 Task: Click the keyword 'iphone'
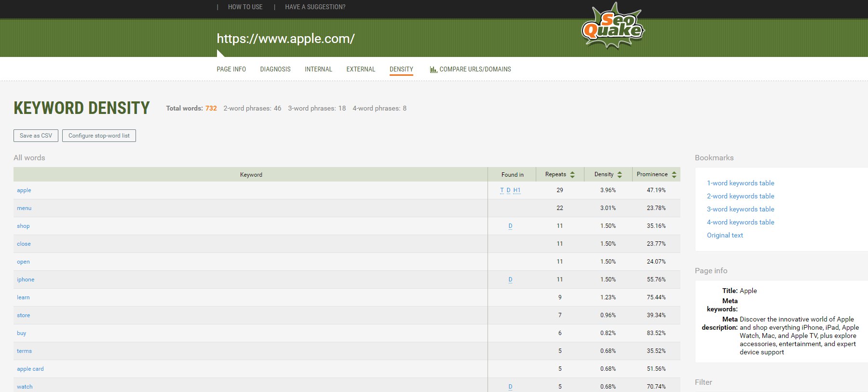26,280
